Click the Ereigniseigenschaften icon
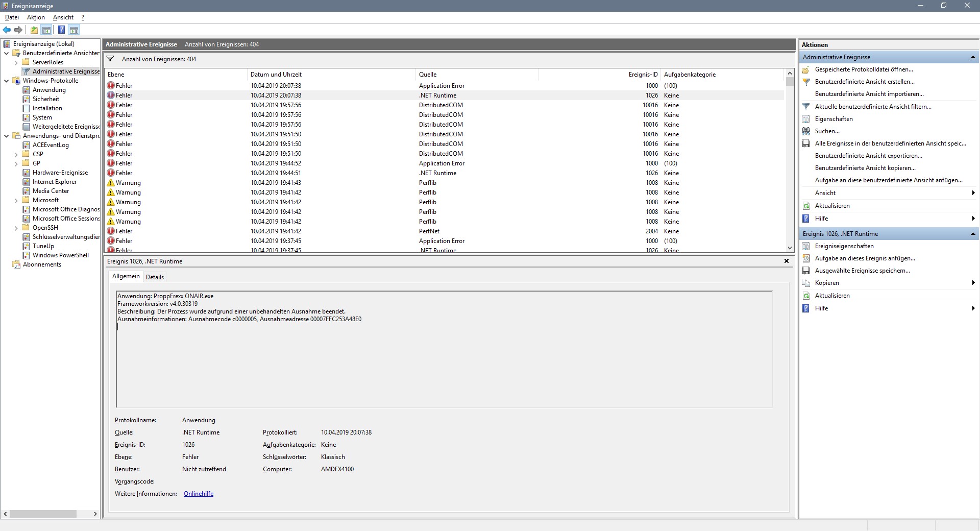The image size is (980, 531). pyautogui.click(x=806, y=246)
